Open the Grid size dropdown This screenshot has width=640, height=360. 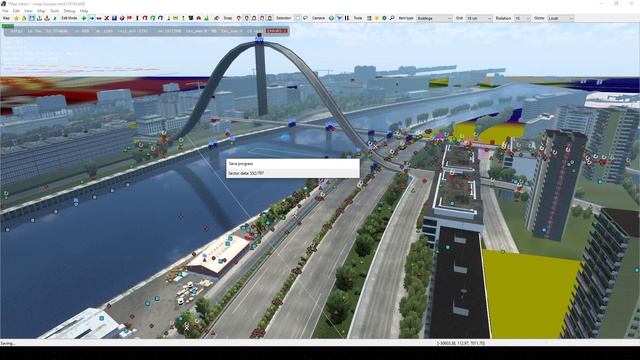[479, 18]
